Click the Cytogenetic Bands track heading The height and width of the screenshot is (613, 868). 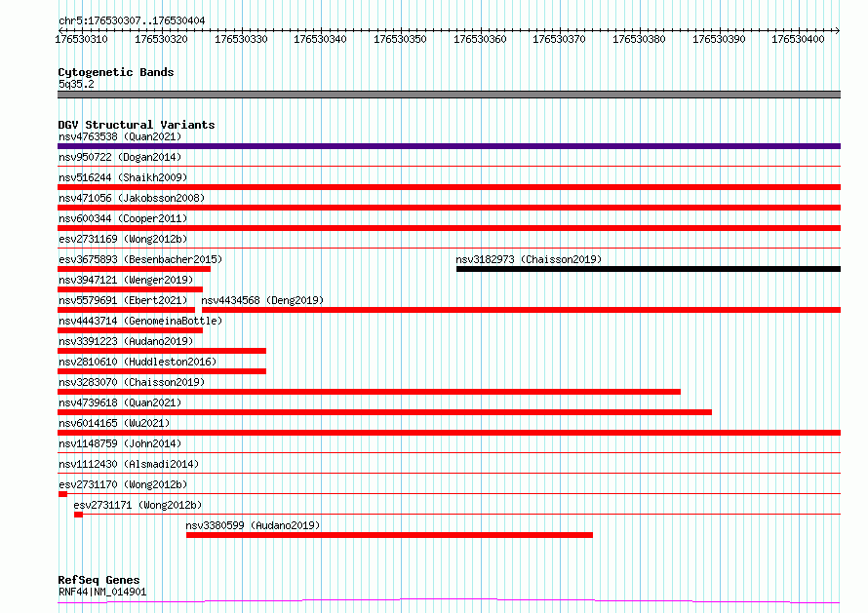click(116, 72)
